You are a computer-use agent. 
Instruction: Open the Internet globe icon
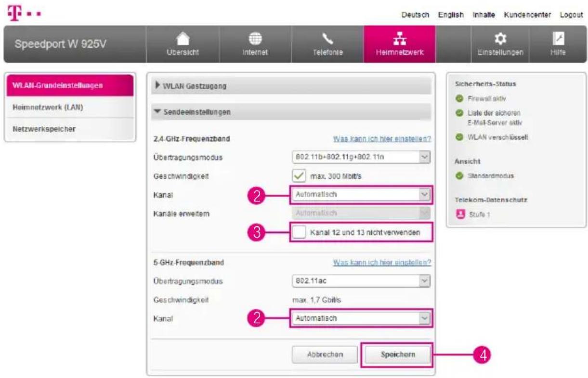254,39
